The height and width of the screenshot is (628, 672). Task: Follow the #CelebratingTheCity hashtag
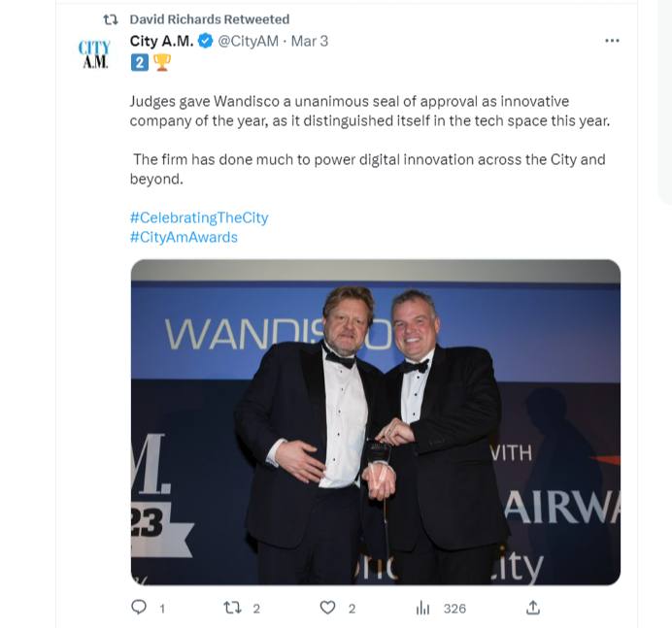(x=199, y=217)
